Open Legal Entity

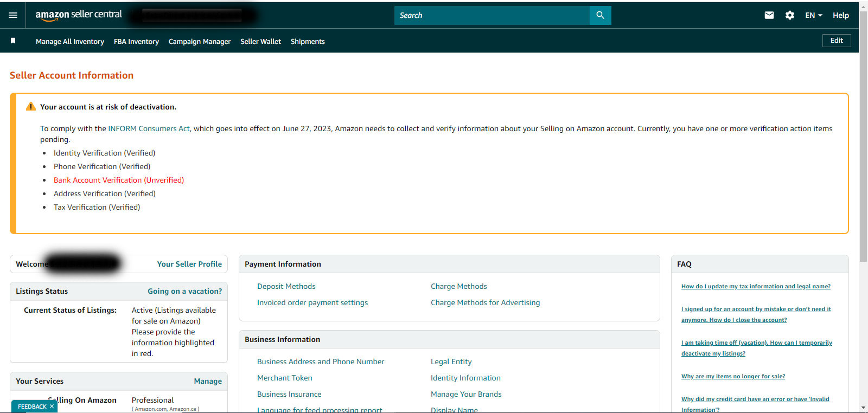point(451,362)
